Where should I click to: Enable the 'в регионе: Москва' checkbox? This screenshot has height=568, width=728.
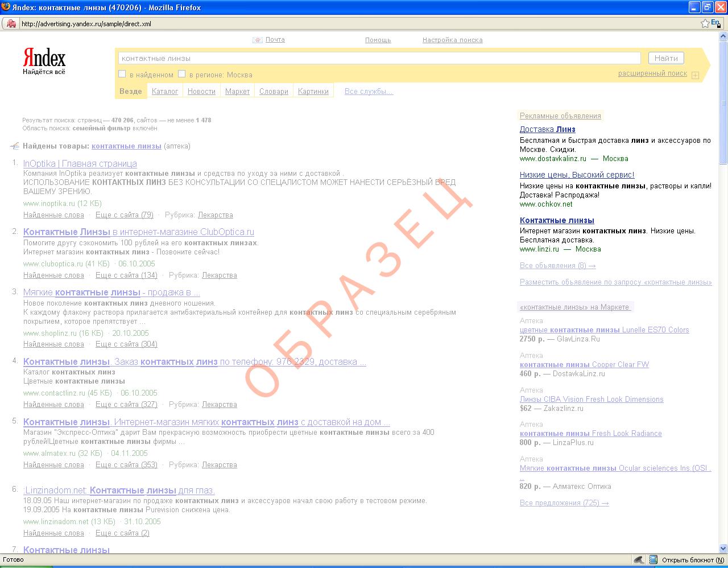click(182, 74)
